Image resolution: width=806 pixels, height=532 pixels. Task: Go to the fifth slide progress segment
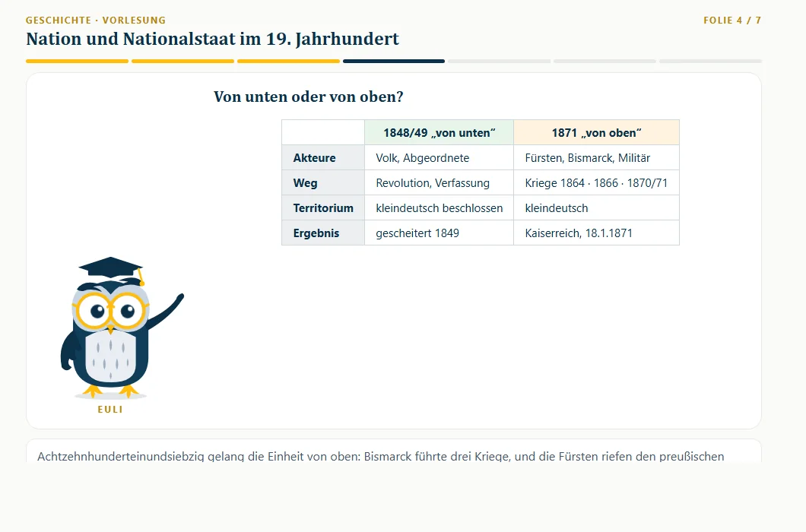pos(500,61)
